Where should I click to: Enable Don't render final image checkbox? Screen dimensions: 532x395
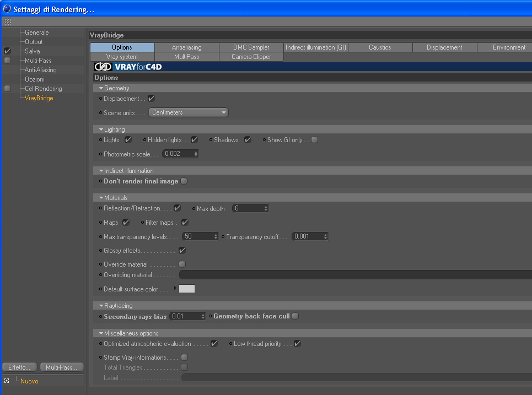coord(184,181)
